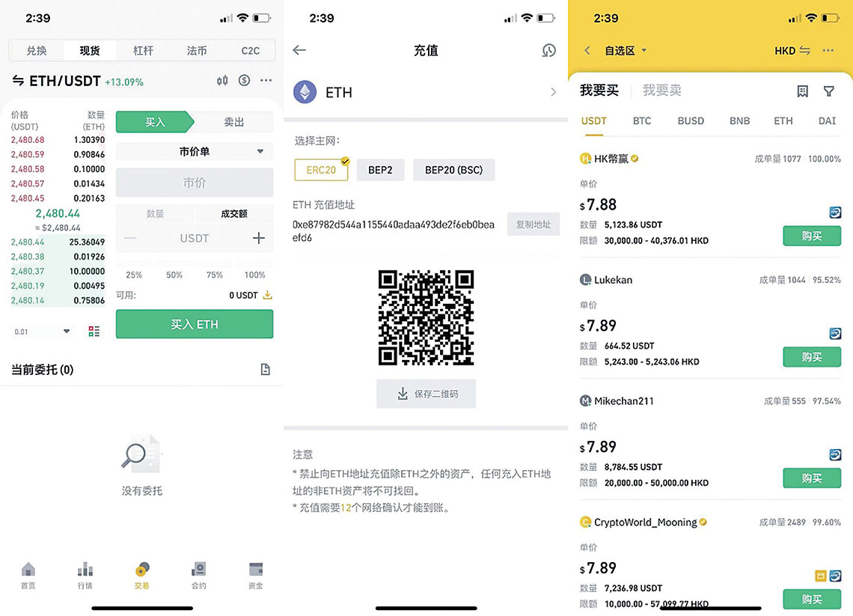Viewport: 853px width, 616px height.
Task: Tap the download icon beside 0 USDT
Action: point(267,295)
